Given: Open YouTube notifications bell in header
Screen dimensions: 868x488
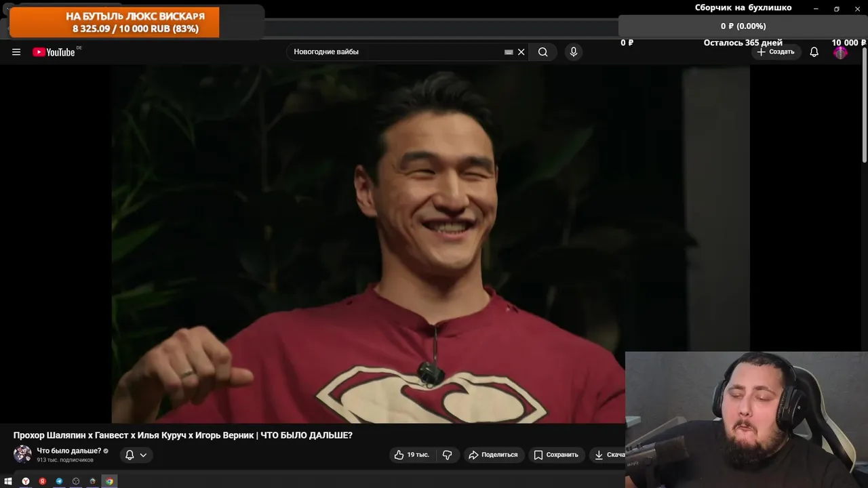Looking at the screenshot, I should (814, 52).
